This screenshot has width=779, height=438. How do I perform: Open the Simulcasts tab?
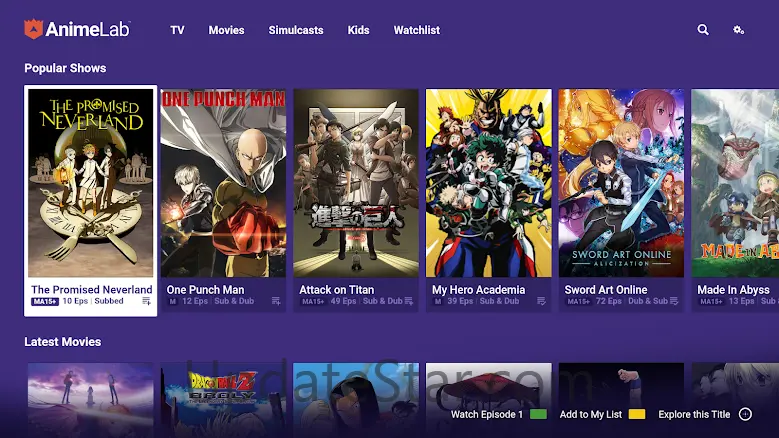pyautogui.click(x=296, y=30)
